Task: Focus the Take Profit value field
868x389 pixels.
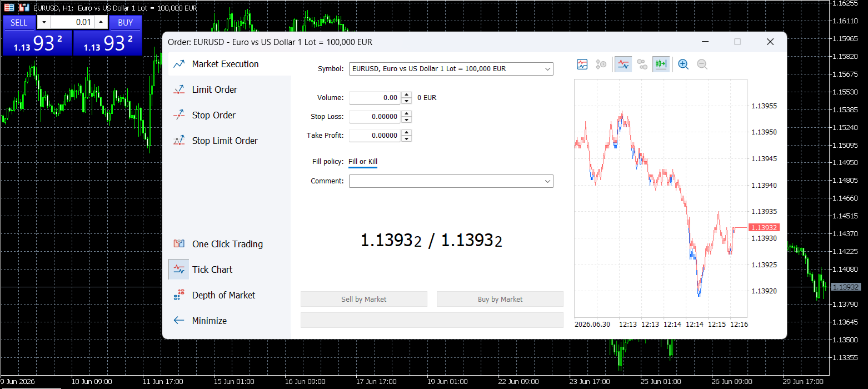Action: pos(375,136)
